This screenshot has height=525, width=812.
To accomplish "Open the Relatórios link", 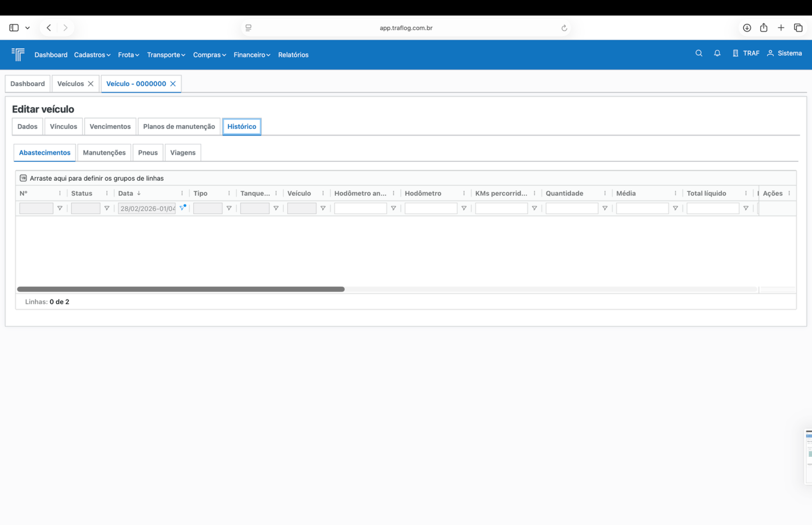I will tap(293, 55).
